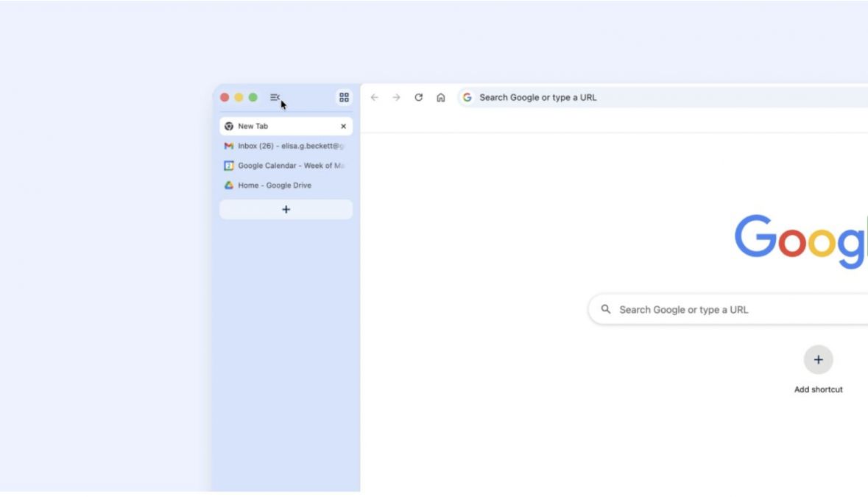Click the Google favicon in the address bar
Image resolution: width=868 pixels, height=497 pixels.
469,96
